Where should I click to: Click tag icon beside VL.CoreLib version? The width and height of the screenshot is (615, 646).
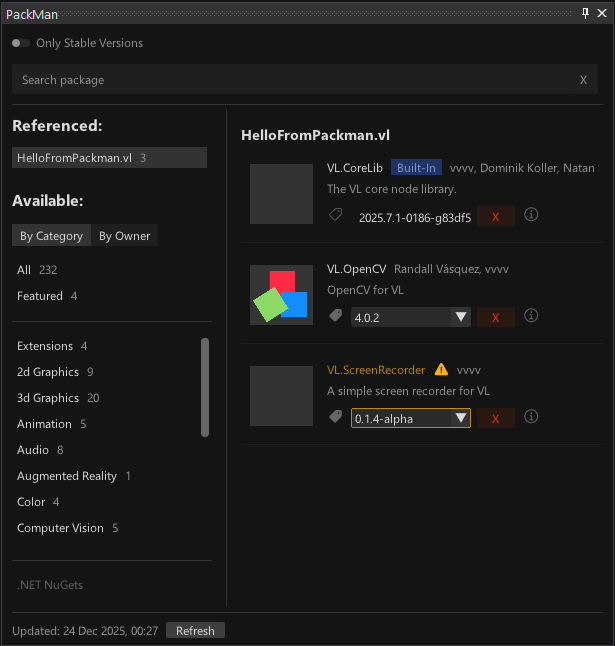(x=336, y=215)
